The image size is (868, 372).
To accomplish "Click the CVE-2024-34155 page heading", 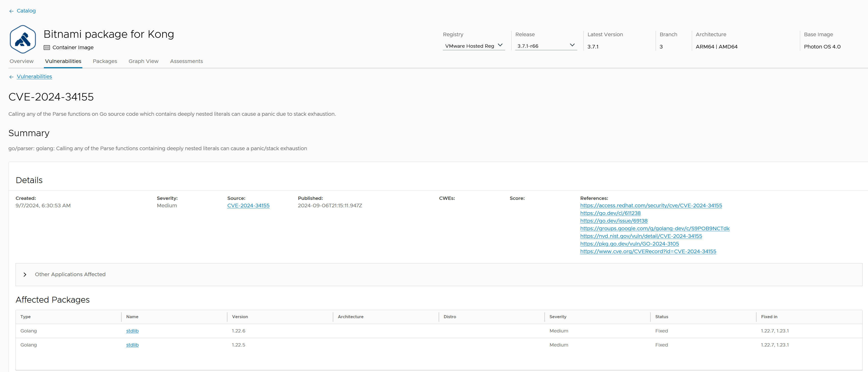I will (51, 97).
